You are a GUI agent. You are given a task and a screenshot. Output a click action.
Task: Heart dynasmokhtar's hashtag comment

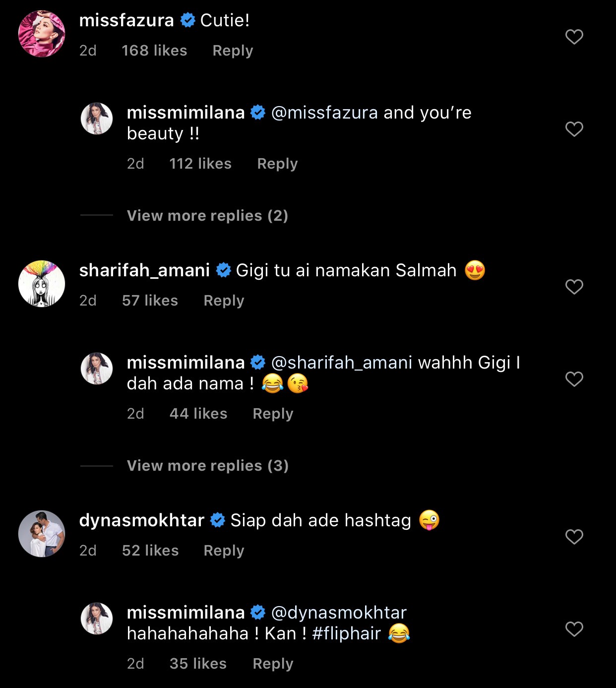point(574,537)
